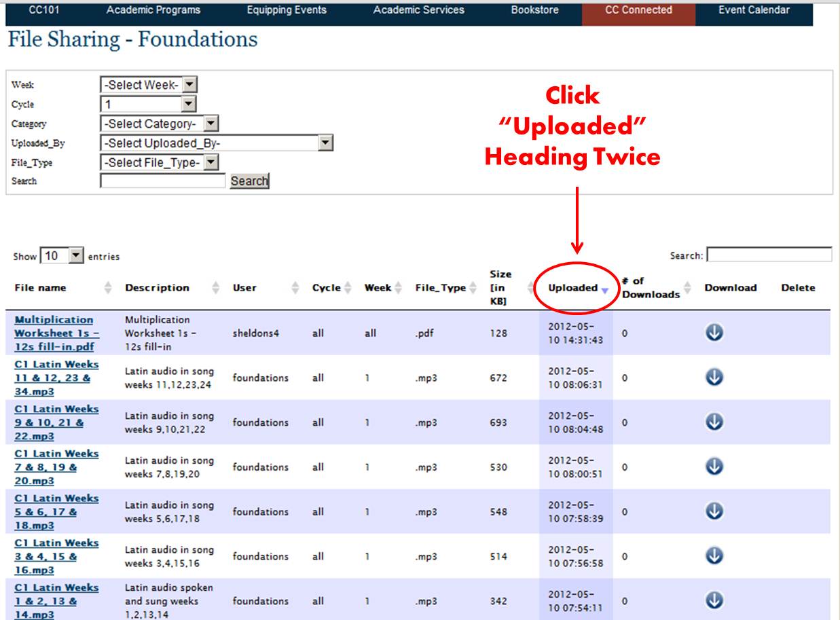Open the Academic Services menu
The image size is (840, 620).
(419, 10)
